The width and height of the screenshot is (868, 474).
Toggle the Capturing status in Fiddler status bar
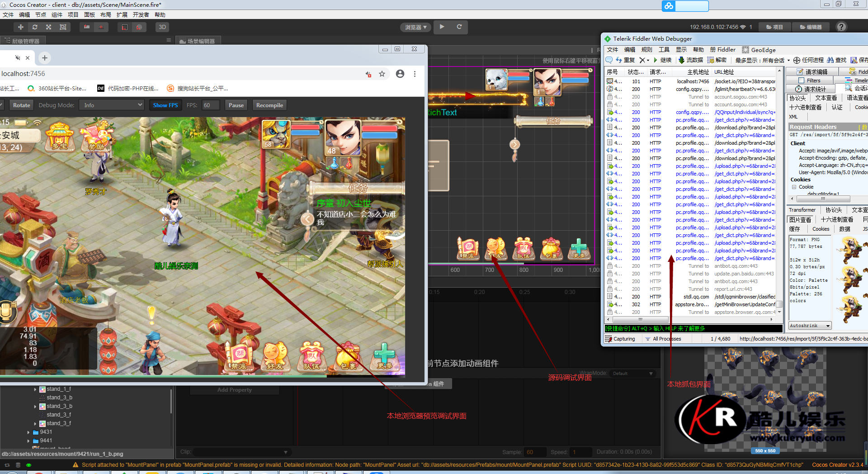point(620,339)
